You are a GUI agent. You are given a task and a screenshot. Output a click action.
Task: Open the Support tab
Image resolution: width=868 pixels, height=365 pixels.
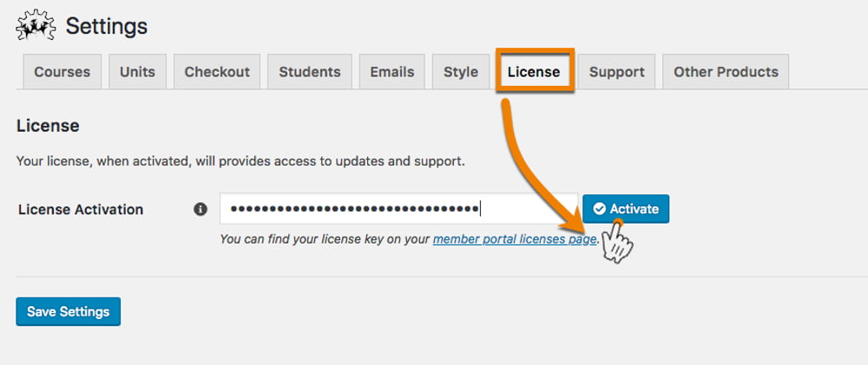(617, 72)
